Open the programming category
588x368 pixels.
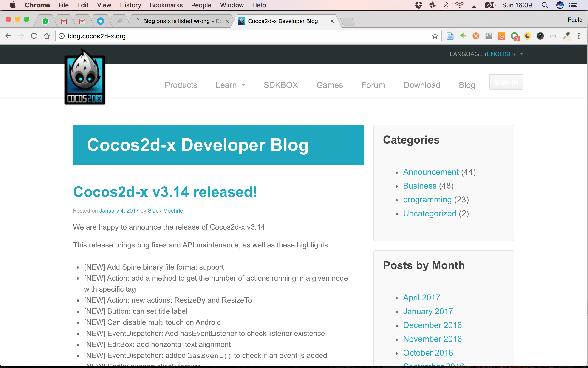[427, 200]
